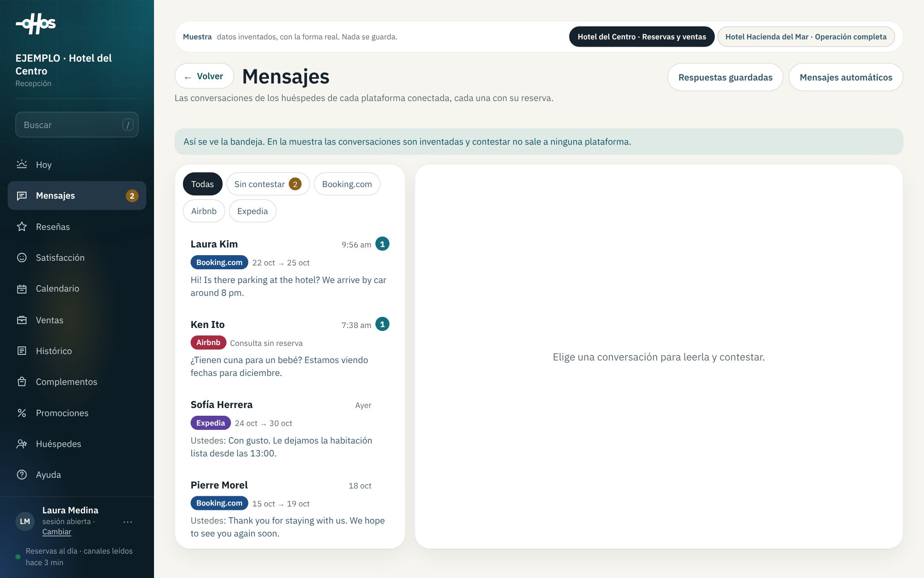Click the LM user avatar
The height and width of the screenshot is (578, 924).
click(25, 521)
